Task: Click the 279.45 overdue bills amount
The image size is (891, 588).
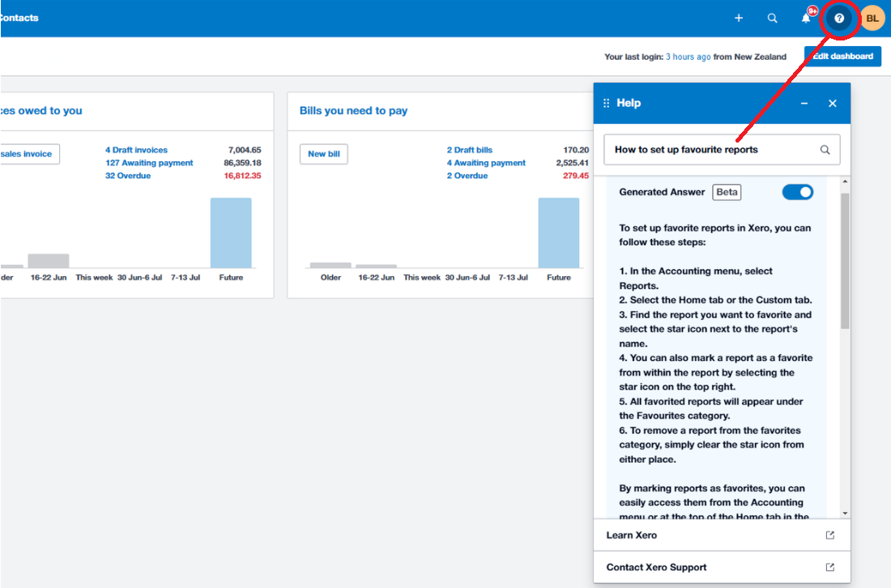Action: [x=576, y=176]
